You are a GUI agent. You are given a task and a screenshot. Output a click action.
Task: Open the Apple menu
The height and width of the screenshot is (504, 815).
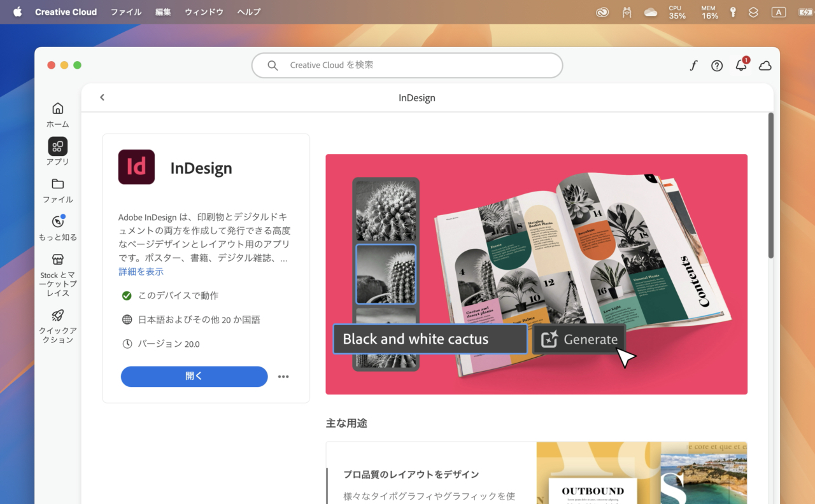[x=17, y=12]
